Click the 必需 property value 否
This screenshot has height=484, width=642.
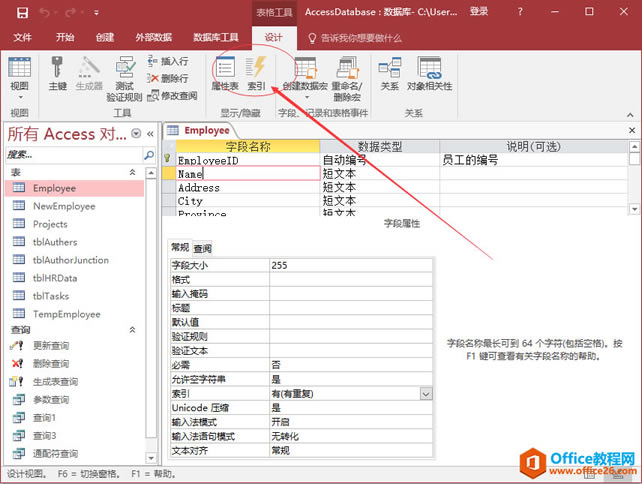click(x=351, y=365)
